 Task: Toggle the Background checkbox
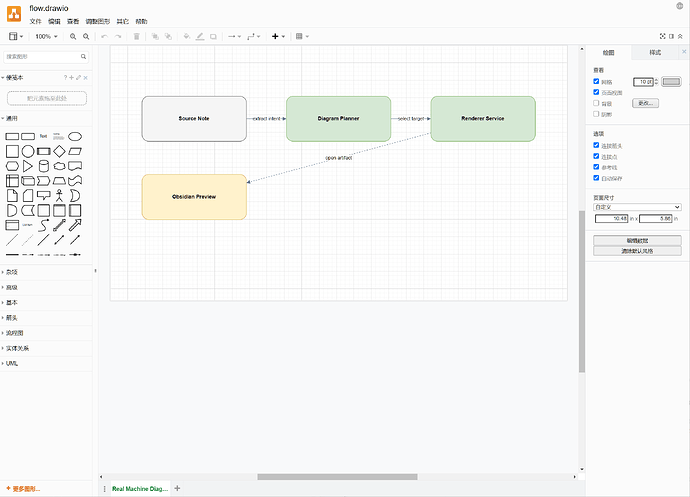[596, 103]
